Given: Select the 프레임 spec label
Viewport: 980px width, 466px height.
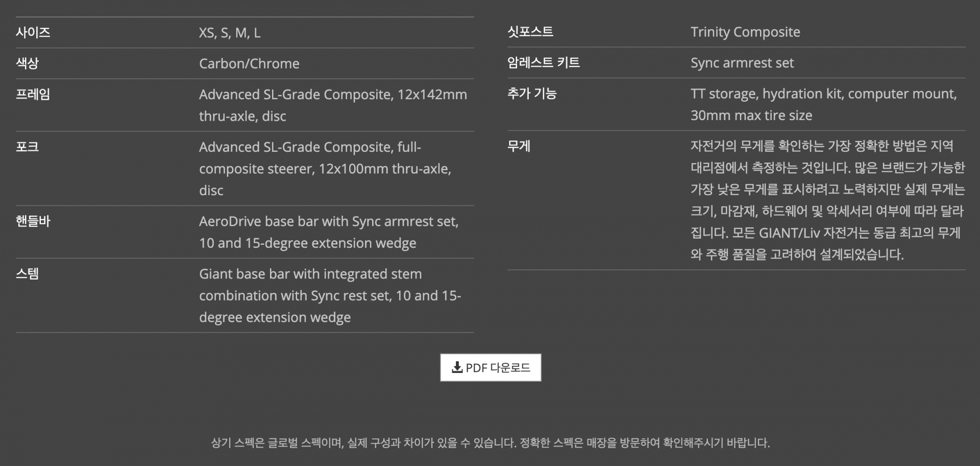Looking at the screenshot, I should tap(33, 95).
